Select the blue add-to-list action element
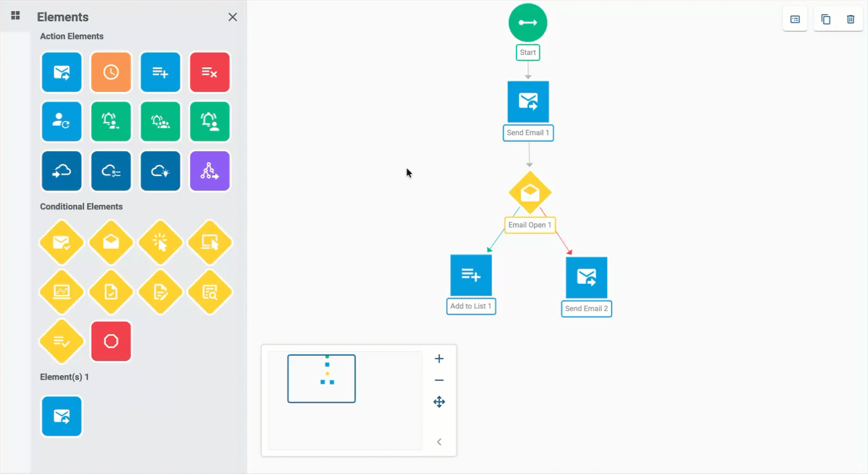The image size is (868, 474). tap(161, 72)
